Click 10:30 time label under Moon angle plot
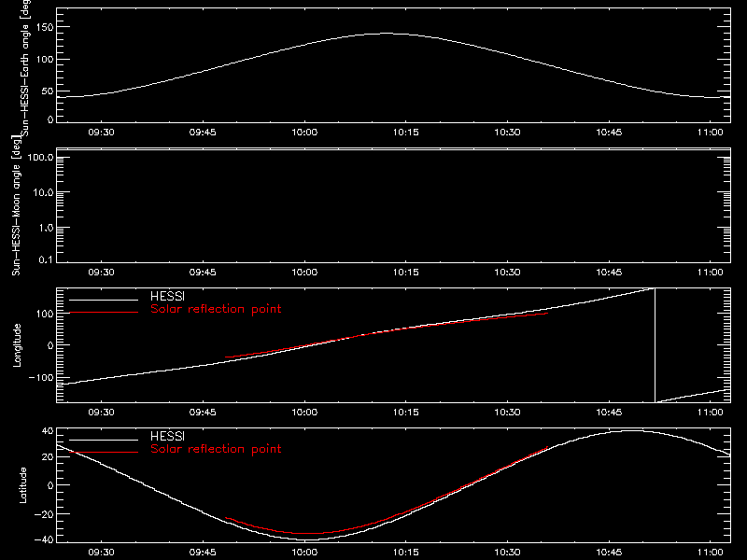 click(x=507, y=273)
